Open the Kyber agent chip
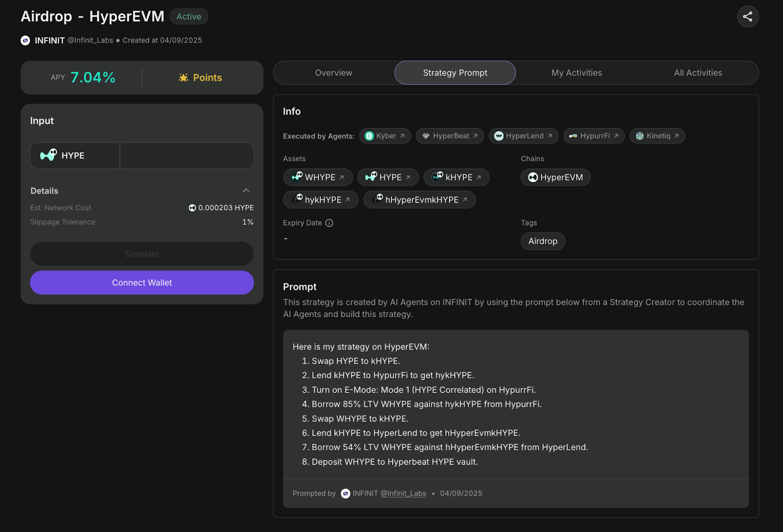 (385, 136)
